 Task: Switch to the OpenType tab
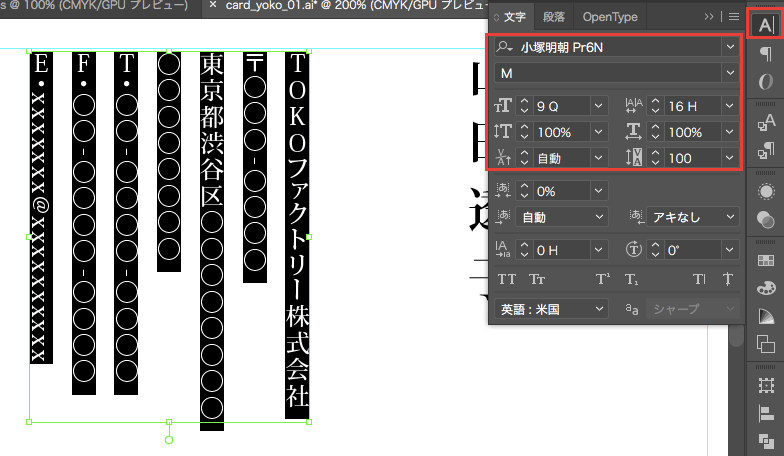point(609,17)
